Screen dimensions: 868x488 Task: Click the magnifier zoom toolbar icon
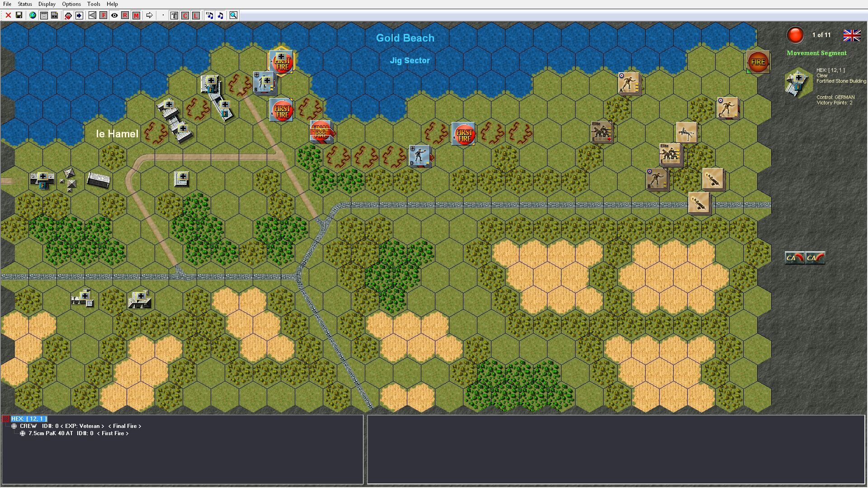tap(233, 15)
